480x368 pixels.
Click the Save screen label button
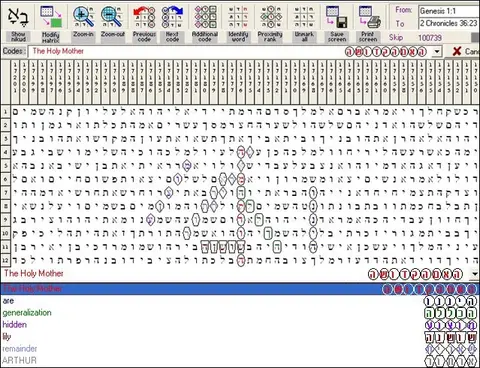click(337, 37)
